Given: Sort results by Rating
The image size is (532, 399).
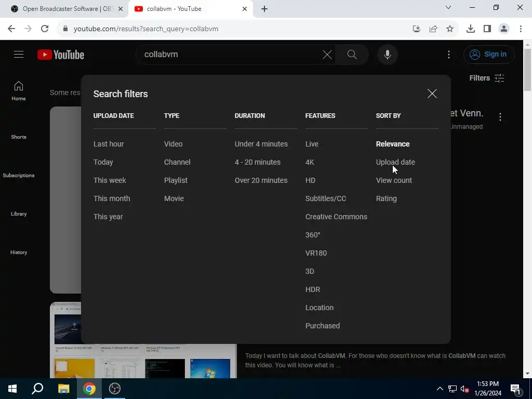Looking at the screenshot, I should (x=386, y=198).
